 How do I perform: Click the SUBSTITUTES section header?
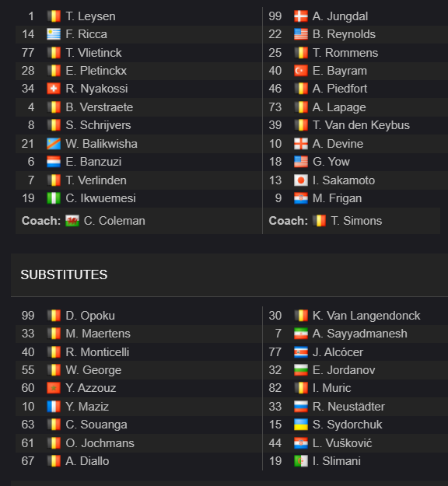[64, 275]
